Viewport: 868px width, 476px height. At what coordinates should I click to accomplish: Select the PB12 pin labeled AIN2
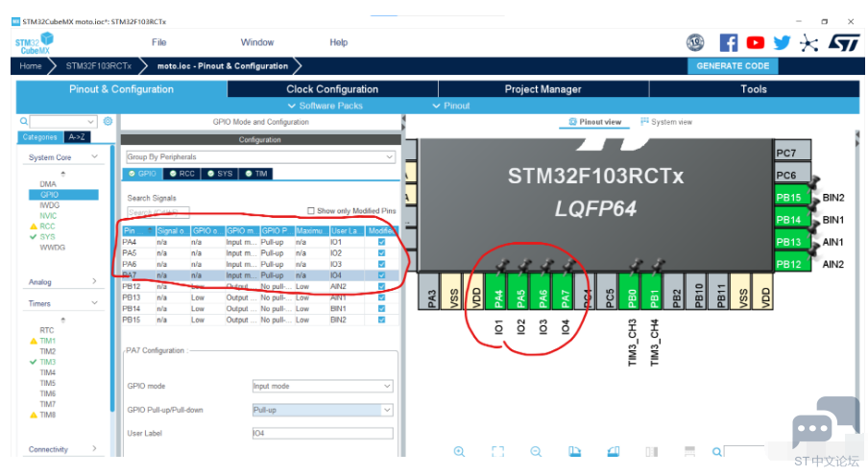pos(792,264)
